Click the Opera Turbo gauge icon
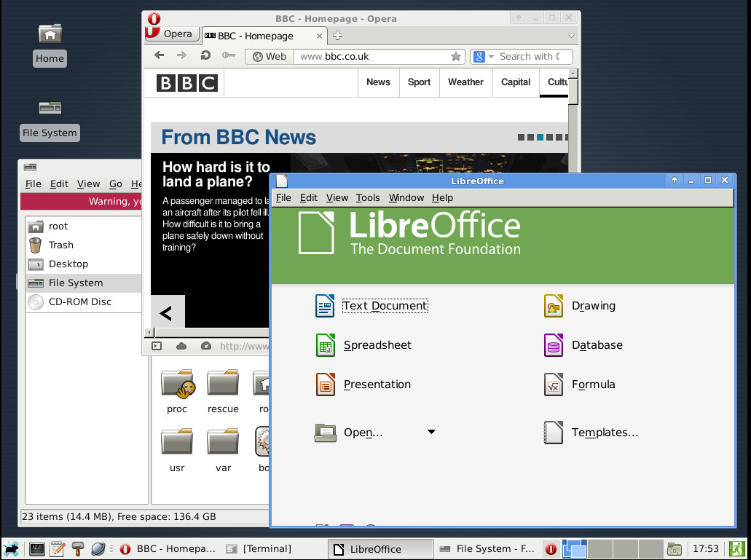Viewport: 751px width, 560px height. [x=206, y=346]
